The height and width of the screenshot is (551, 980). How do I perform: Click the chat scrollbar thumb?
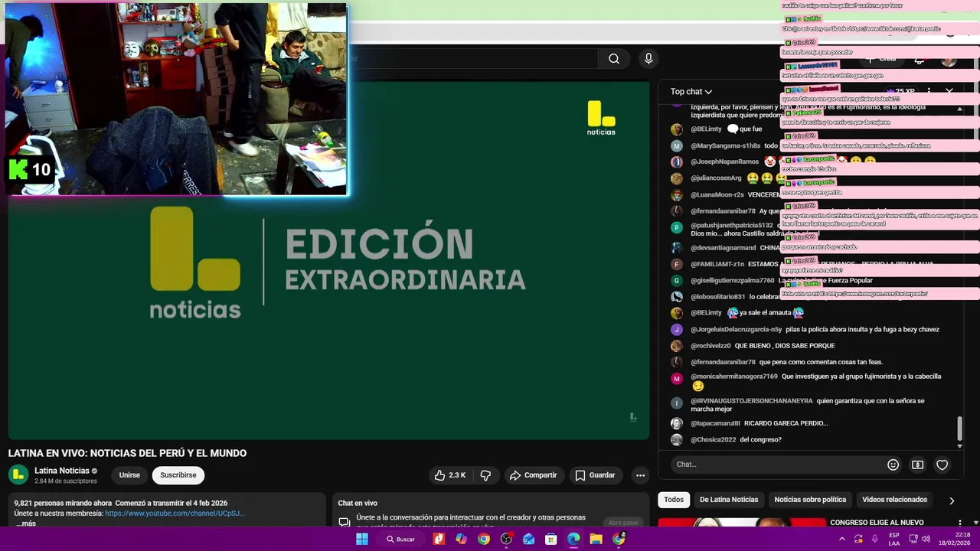[x=959, y=429]
